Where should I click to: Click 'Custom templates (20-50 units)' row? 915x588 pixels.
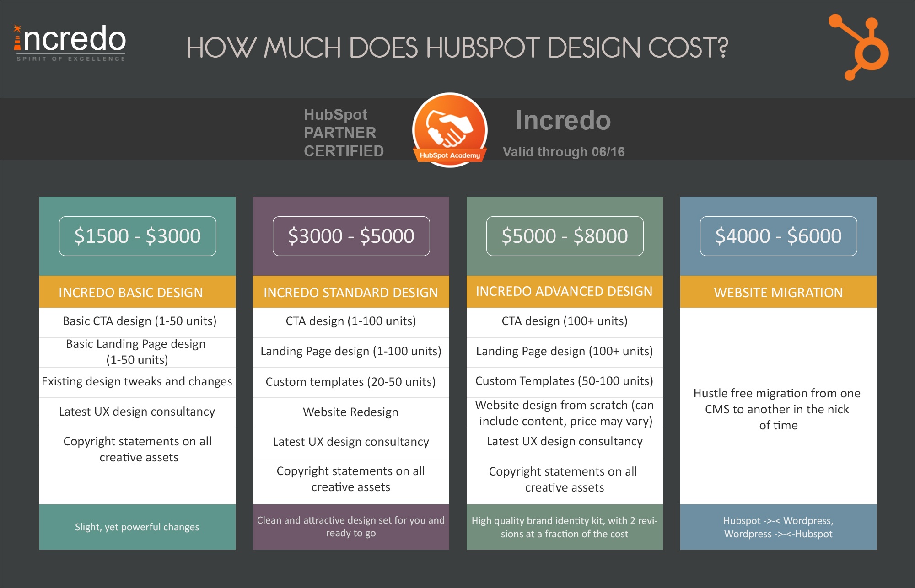(x=351, y=382)
